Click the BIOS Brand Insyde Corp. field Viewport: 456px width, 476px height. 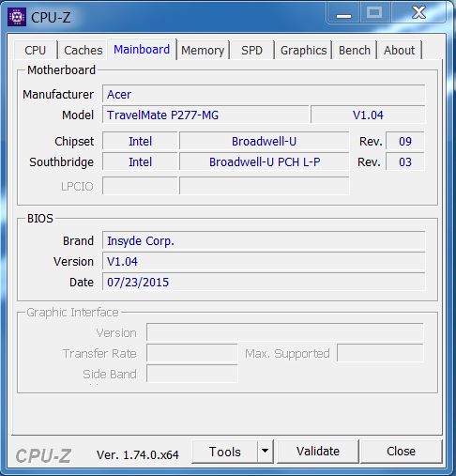(x=264, y=240)
